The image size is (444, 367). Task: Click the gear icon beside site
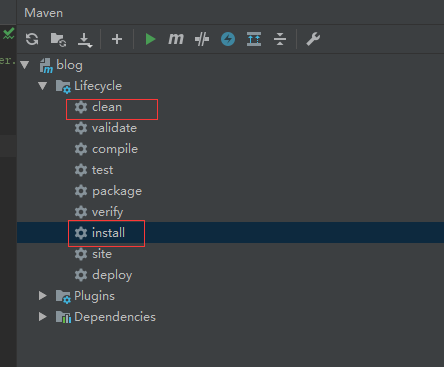(81, 254)
